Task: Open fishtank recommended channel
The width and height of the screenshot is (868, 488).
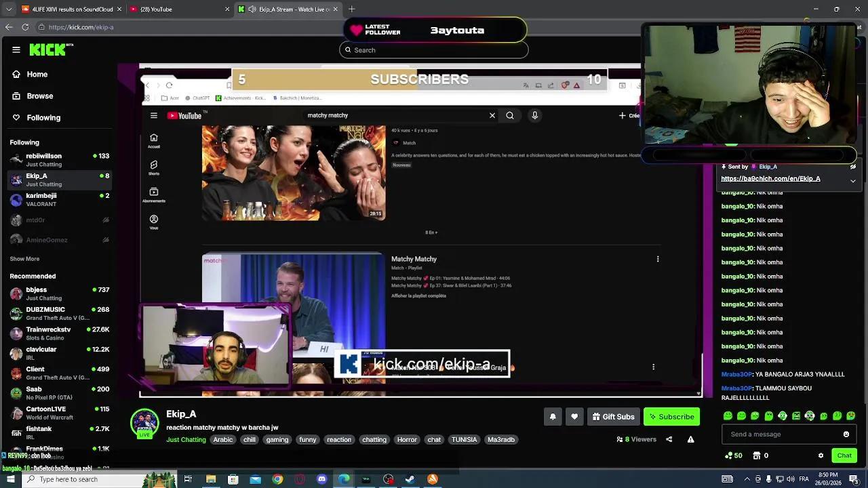Action: (x=60, y=432)
